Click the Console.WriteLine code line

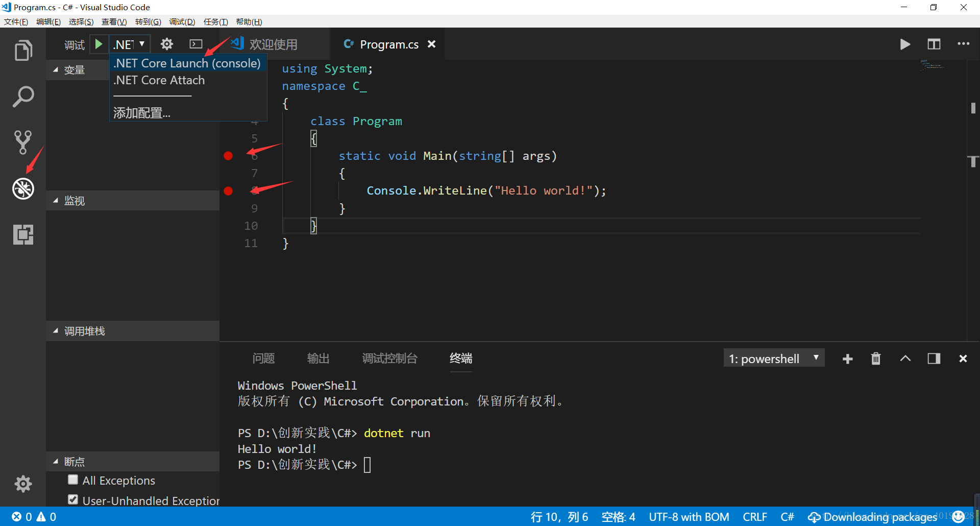point(486,190)
